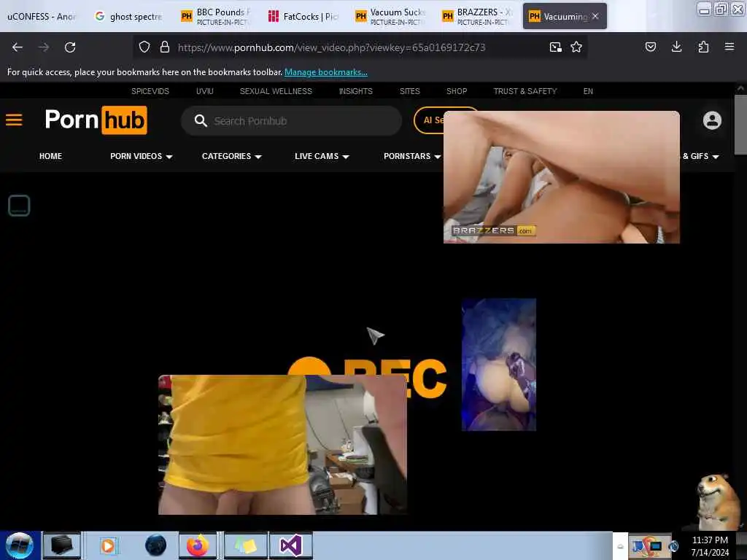Screen dimensions: 747x560
Task: Open Sticky Notes from the taskbar
Action: (246, 545)
